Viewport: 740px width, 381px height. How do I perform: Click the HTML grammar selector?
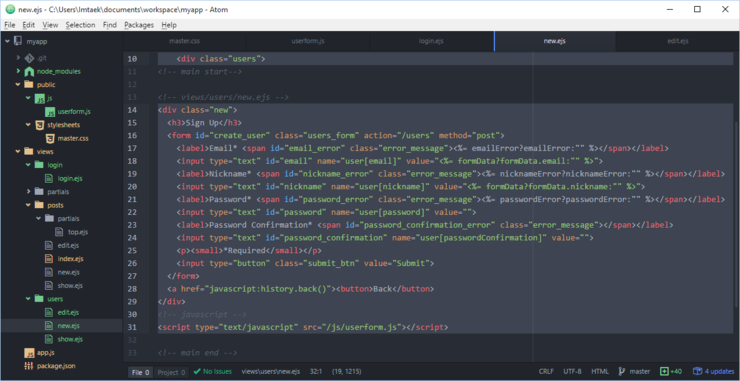[600, 372]
